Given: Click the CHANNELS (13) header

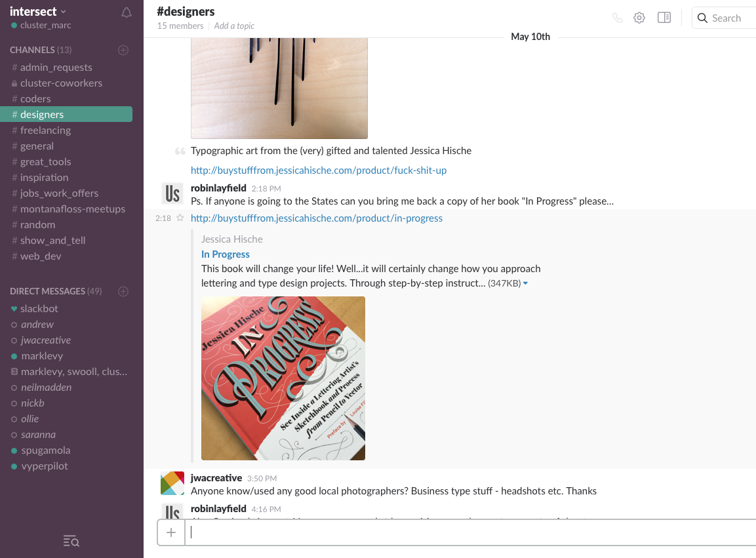Looking at the screenshot, I should coord(41,50).
